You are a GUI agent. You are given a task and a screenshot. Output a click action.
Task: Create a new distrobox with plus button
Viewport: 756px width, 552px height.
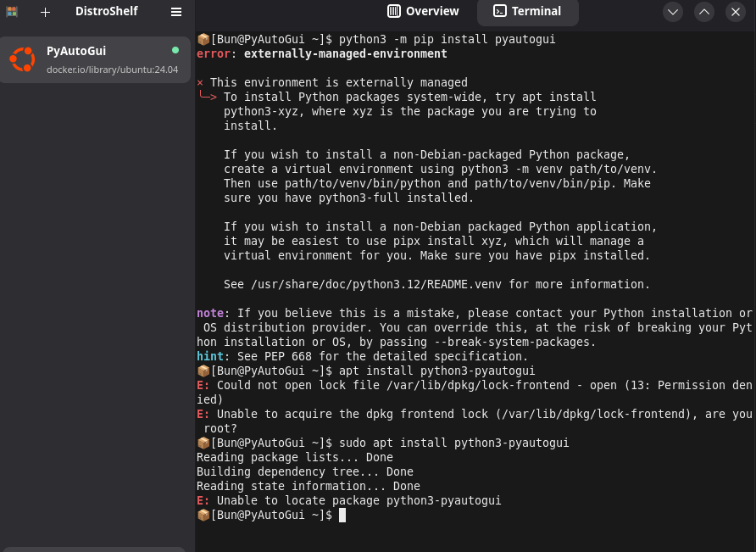click(45, 12)
